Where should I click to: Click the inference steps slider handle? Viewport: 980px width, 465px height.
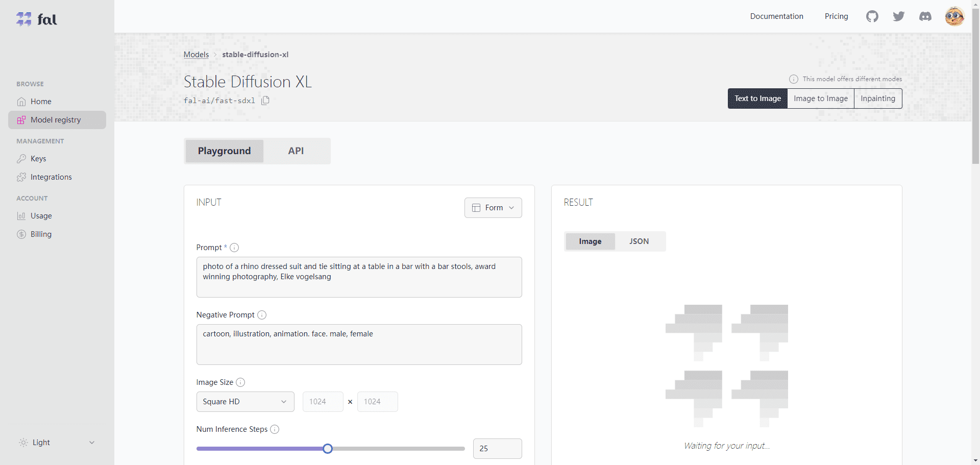pyautogui.click(x=328, y=449)
